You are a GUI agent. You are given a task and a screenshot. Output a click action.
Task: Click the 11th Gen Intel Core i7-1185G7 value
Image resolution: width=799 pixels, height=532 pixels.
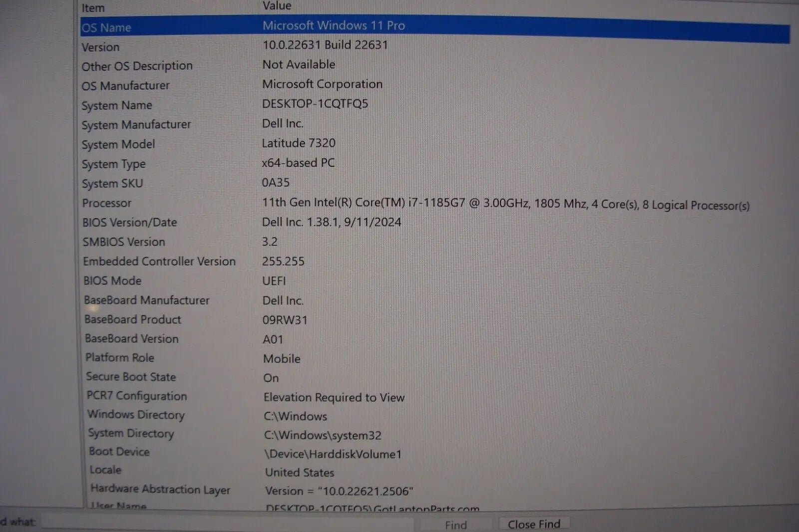[505, 204]
